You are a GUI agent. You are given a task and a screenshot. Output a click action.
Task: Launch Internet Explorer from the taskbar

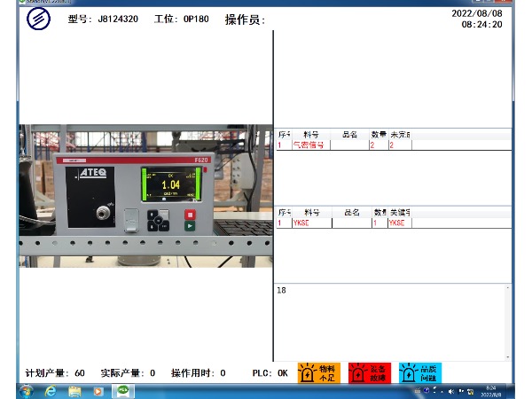point(51,390)
